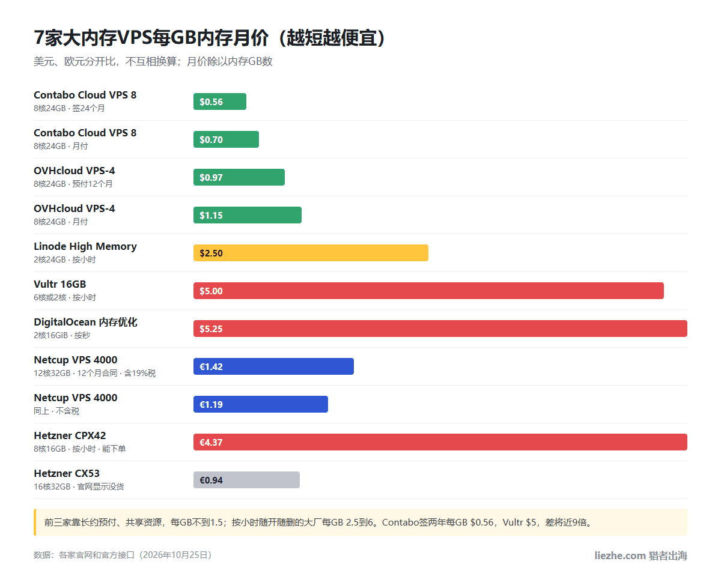This screenshot has height=588, width=721.
Task: Click the red €4.37 bar
Action: pyautogui.click(x=440, y=442)
